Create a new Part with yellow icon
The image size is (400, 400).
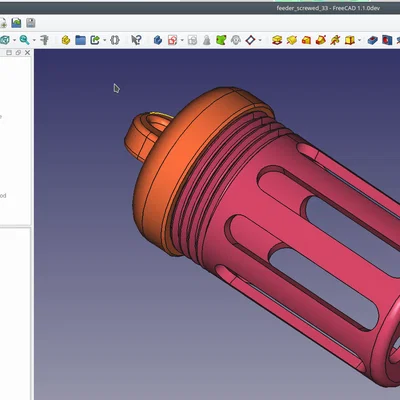click(x=66, y=40)
